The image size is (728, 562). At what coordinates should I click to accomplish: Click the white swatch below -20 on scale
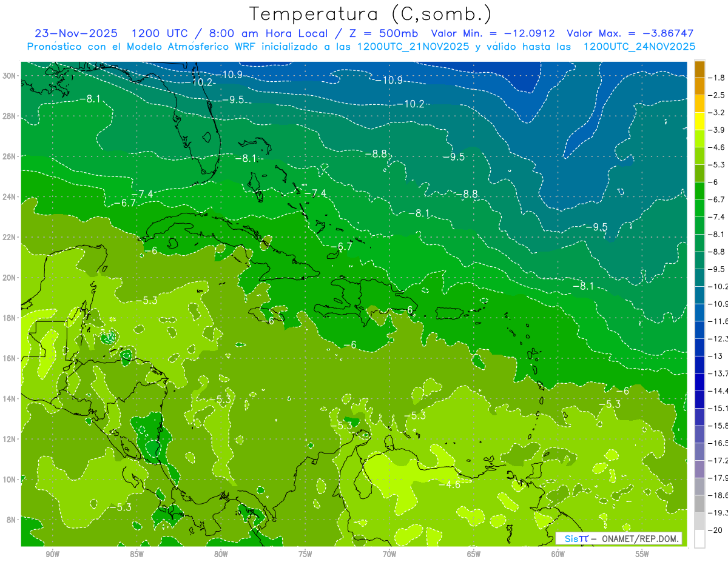coord(699,538)
